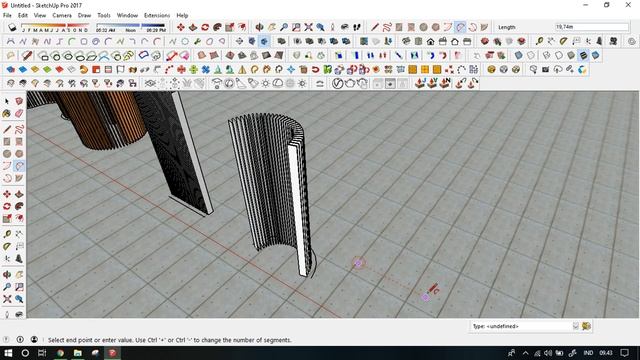The image size is (640, 360).
Task: Choose Make Component in the left palette
Action: [x=19, y=101]
